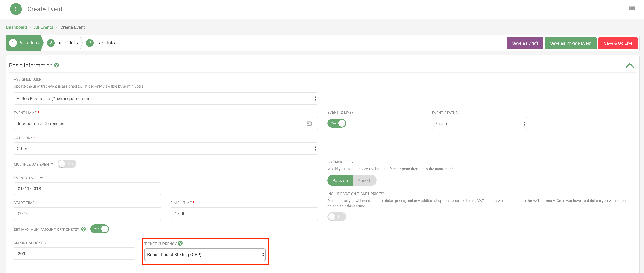Switch to the Ticket Info step
This screenshot has height=273, width=644.
(67, 43)
